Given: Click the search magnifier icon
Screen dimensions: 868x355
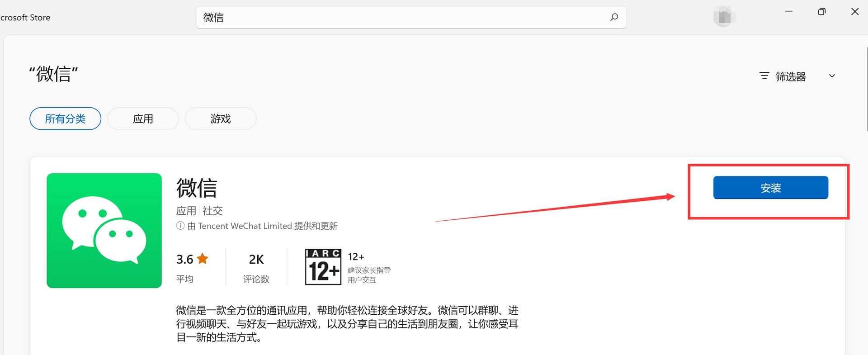Looking at the screenshot, I should tap(614, 17).
